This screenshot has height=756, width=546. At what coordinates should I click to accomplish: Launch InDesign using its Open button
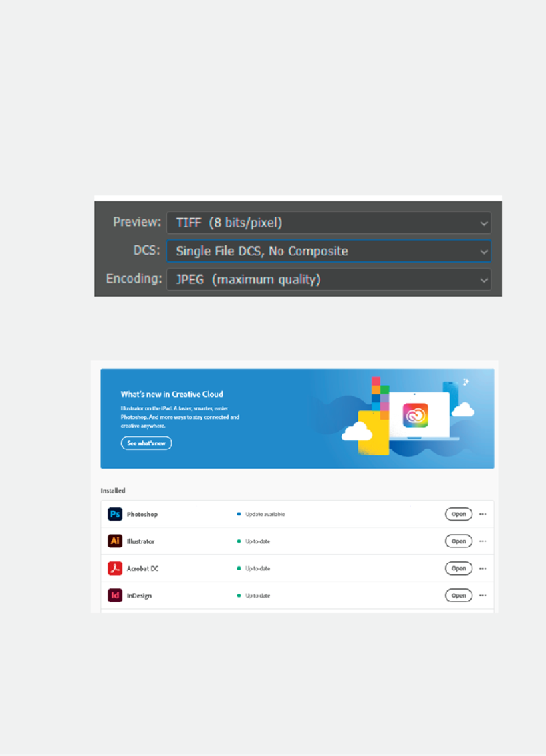pos(458,595)
